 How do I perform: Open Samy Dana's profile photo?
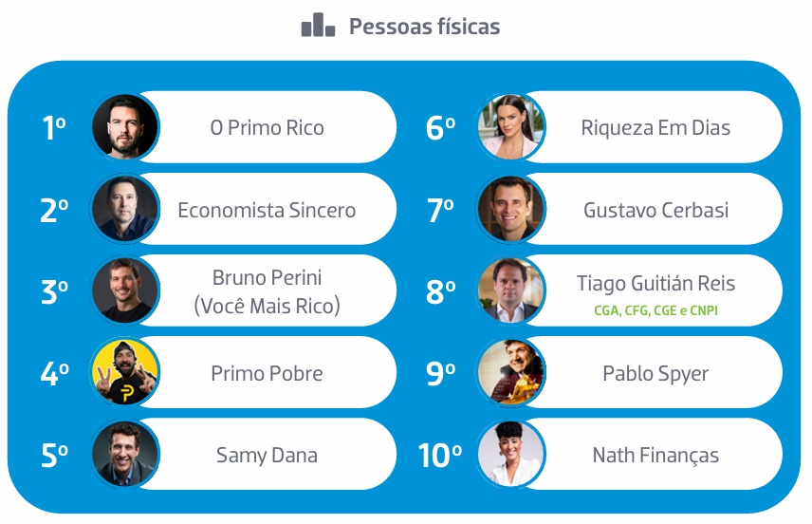coord(125,454)
